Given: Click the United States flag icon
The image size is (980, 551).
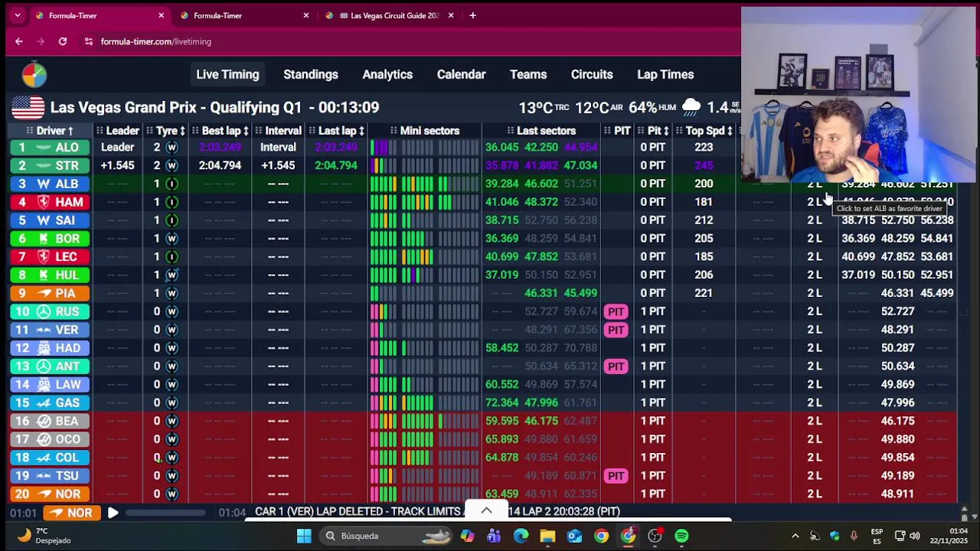Looking at the screenshot, I should click(28, 107).
